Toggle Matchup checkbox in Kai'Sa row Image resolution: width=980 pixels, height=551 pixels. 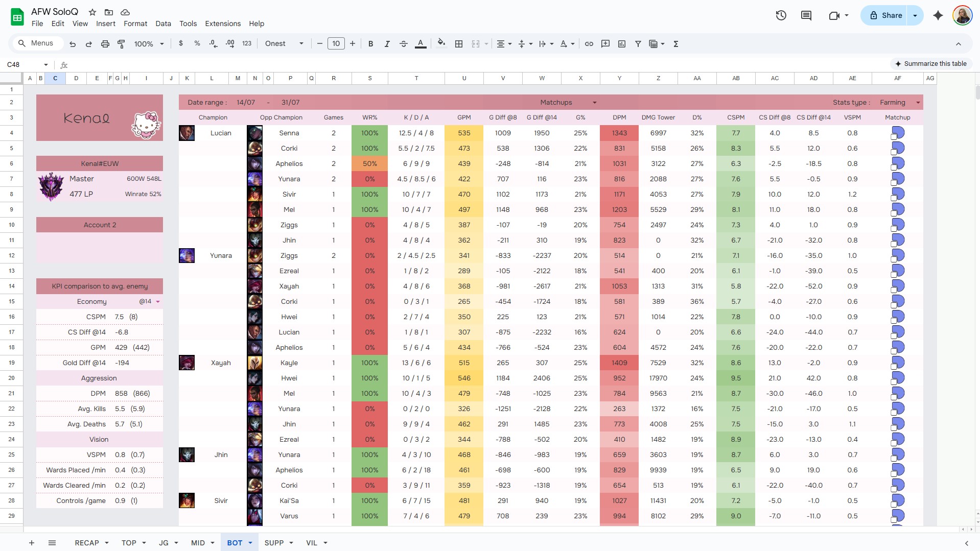point(894,505)
